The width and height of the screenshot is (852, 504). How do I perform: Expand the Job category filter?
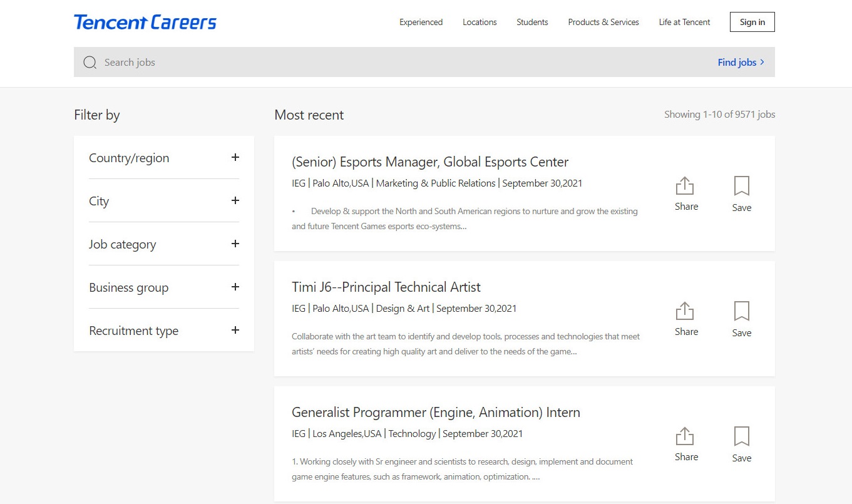(235, 244)
